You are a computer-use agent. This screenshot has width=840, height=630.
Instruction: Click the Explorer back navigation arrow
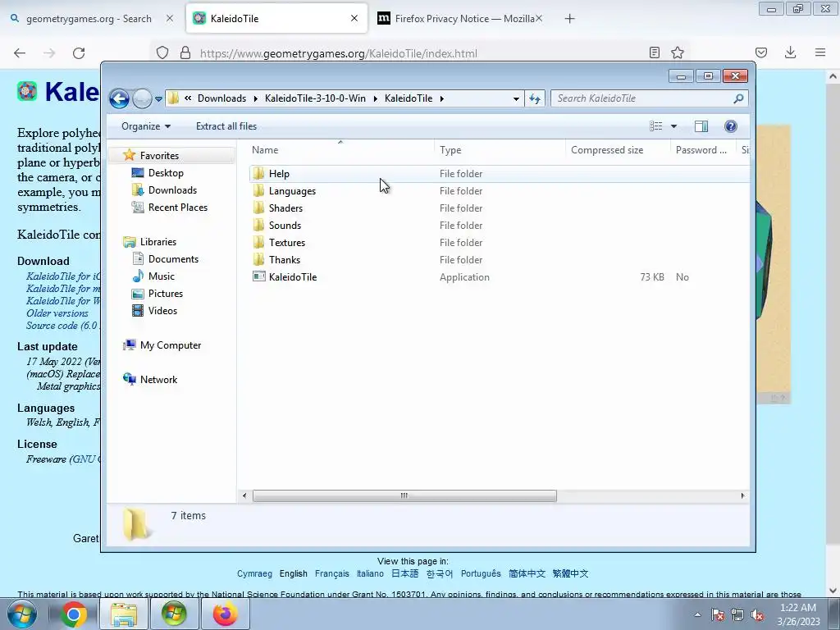pyautogui.click(x=119, y=98)
